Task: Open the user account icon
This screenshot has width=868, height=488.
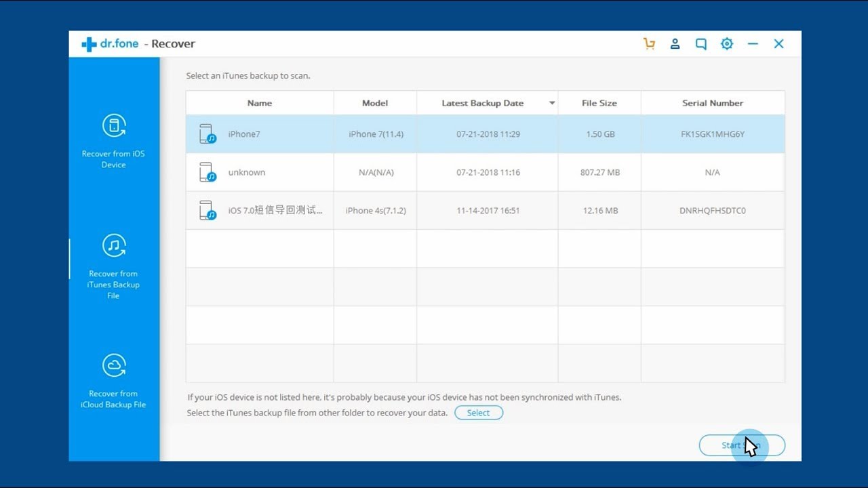Action: (675, 44)
